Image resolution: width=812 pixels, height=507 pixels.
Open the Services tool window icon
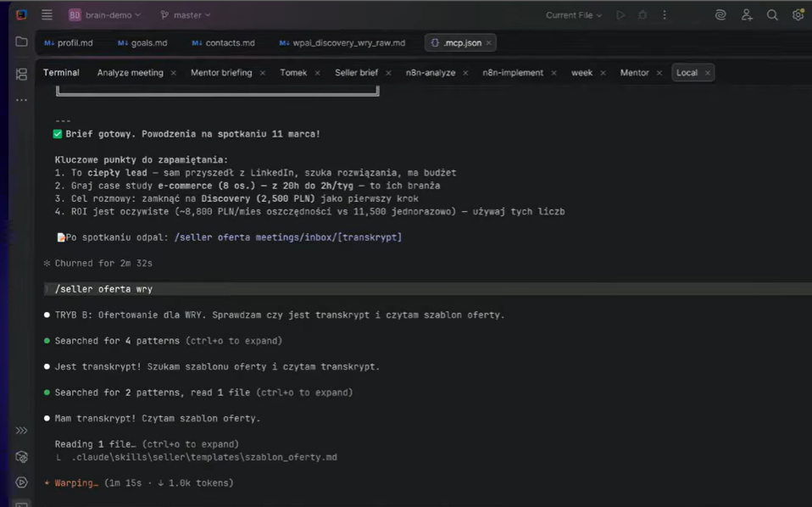coord(21,482)
